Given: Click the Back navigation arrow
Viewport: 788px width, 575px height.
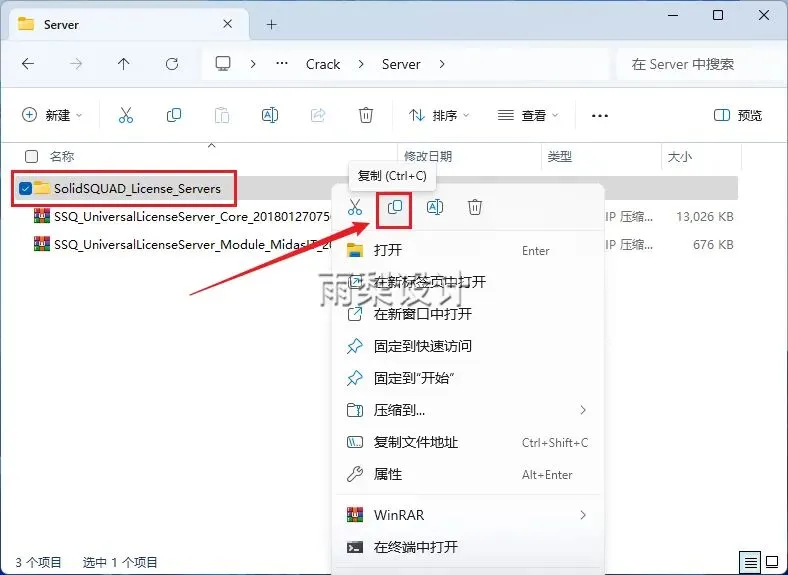Looking at the screenshot, I should point(28,64).
